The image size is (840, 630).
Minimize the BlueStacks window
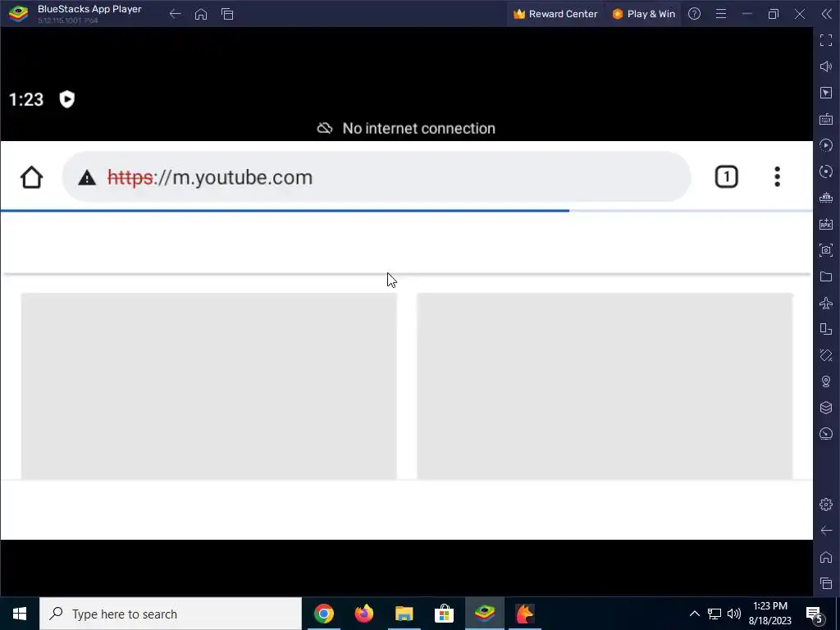(747, 14)
